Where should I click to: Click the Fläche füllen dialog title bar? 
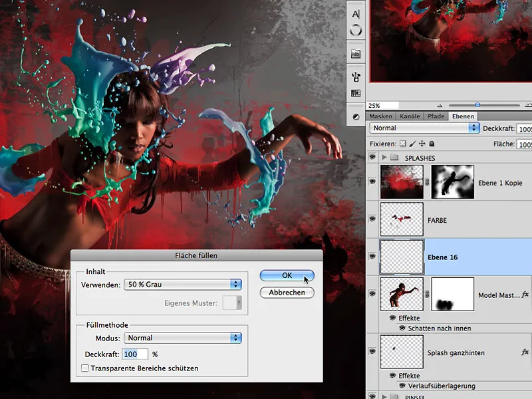(x=196, y=255)
